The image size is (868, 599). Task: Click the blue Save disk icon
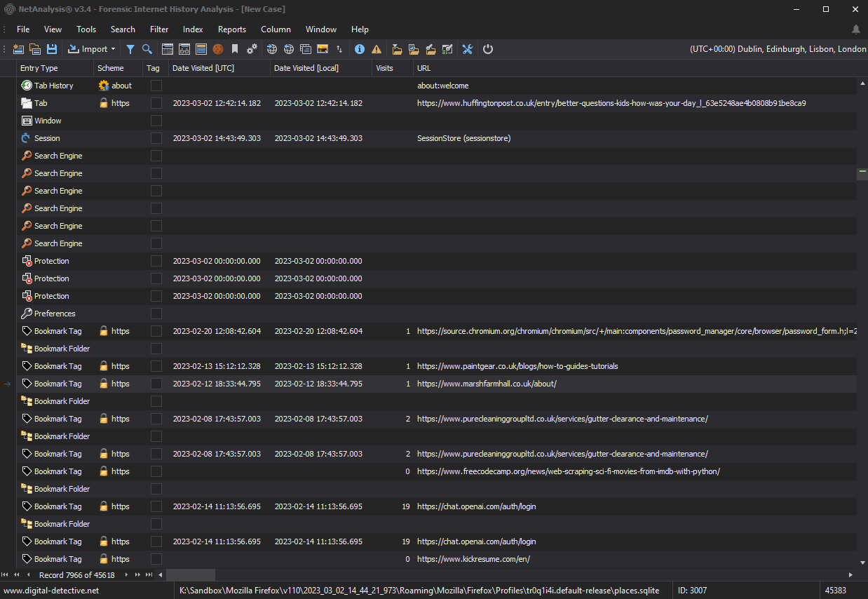(52, 49)
